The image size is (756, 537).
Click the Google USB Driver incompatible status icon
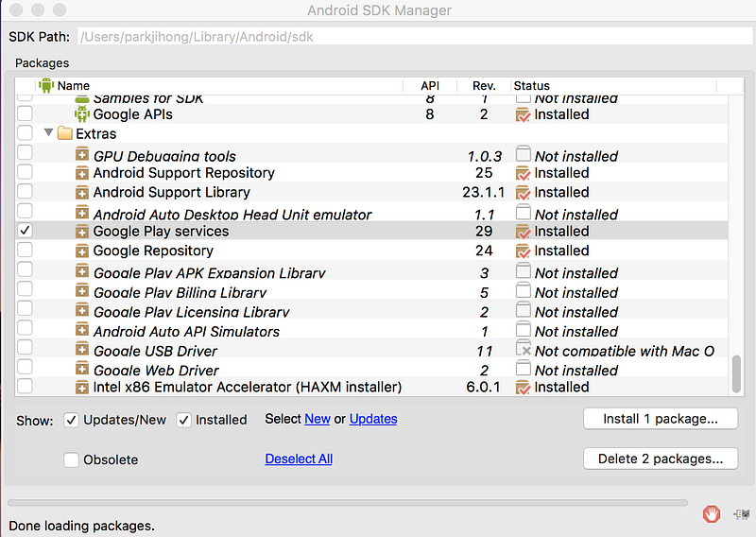[x=524, y=348]
